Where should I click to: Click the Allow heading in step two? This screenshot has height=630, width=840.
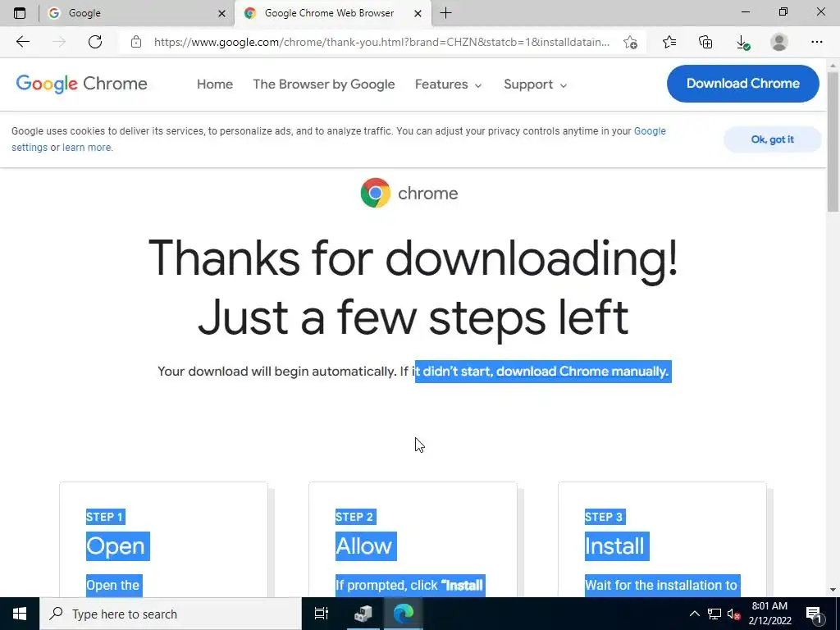366,546
